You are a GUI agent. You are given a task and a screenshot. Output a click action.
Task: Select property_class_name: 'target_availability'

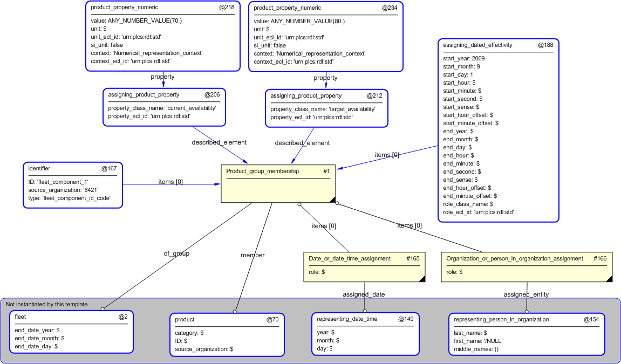click(x=323, y=109)
